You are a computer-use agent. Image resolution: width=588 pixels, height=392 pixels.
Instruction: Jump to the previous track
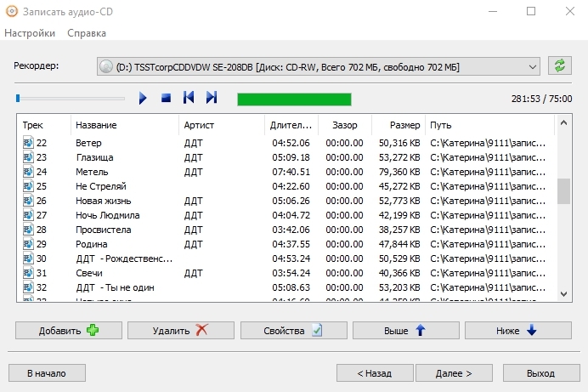coord(189,98)
